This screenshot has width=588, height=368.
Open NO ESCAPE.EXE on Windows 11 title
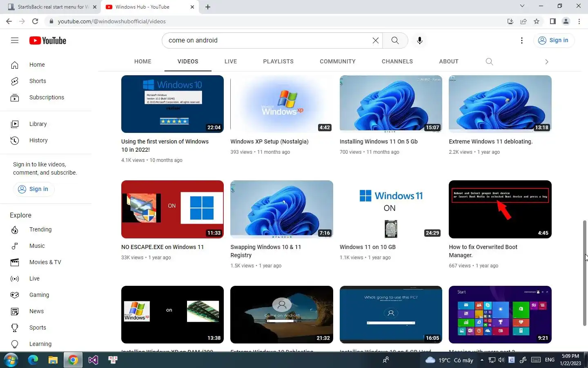(x=163, y=247)
